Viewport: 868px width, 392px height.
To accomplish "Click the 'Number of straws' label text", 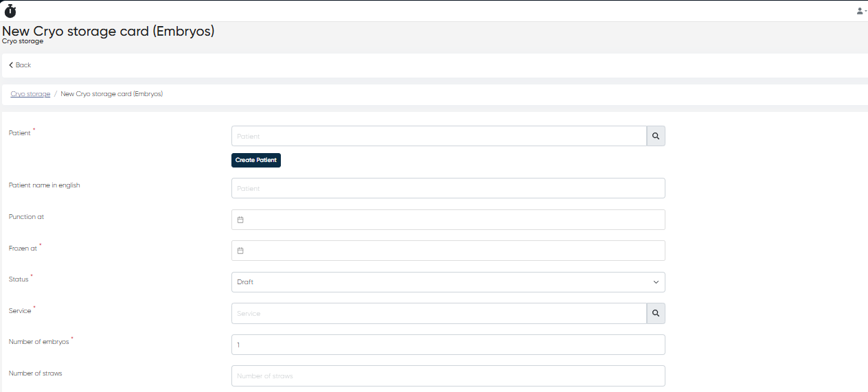I will click(36, 373).
